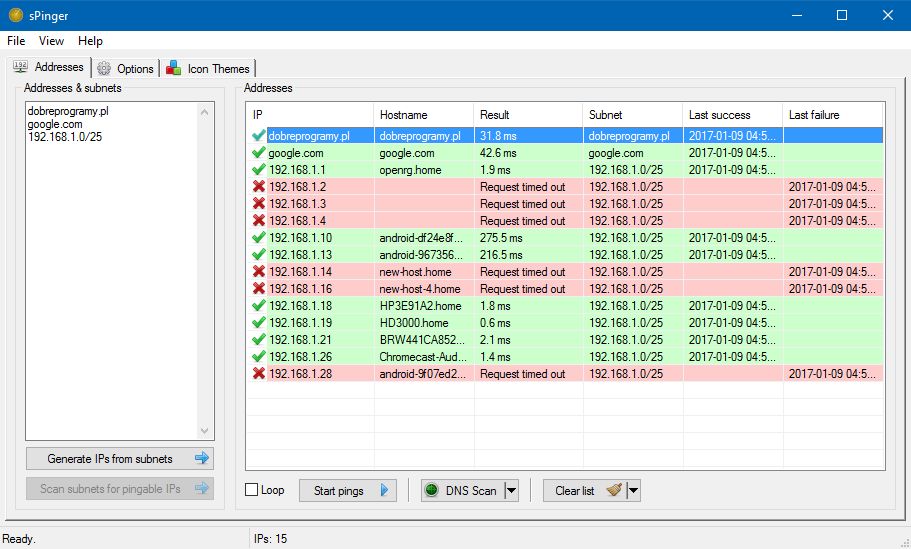The width and height of the screenshot is (911, 549).
Task: Click the Icon Themes colored blocks icon
Action: [173, 69]
